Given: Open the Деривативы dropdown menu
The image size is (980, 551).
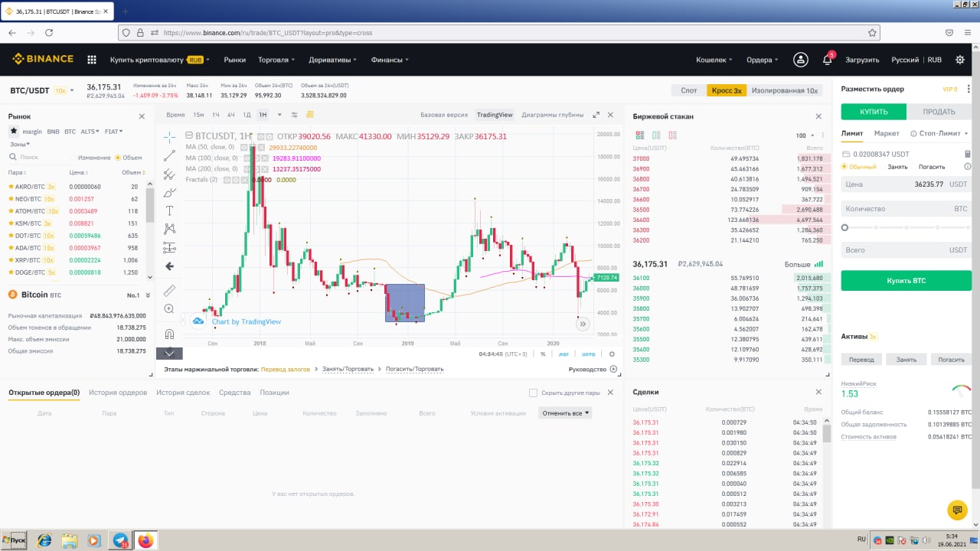Looking at the screenshot, I should coord(332,60).
